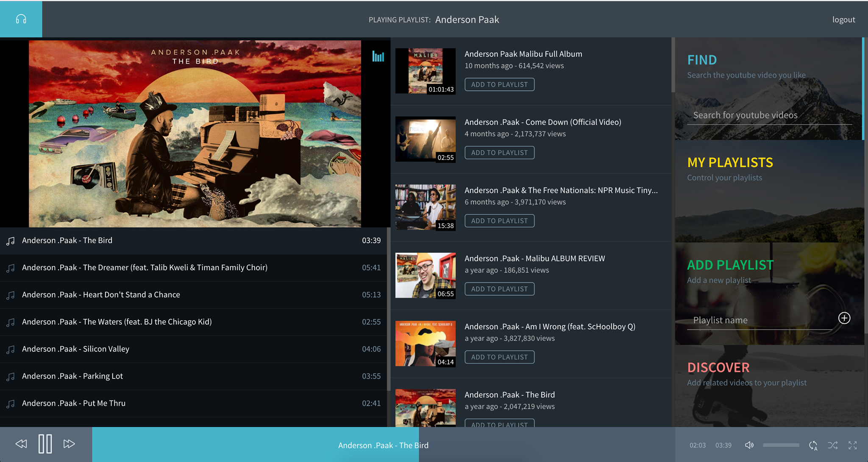Open the My Playlists panel
This screenshot has height=462, width=868.
tap(730, 162)
